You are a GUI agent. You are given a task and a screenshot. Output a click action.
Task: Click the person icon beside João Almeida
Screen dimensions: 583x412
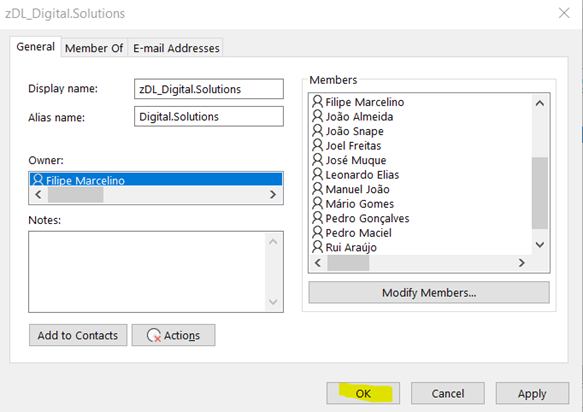click(x=317, y=116)
